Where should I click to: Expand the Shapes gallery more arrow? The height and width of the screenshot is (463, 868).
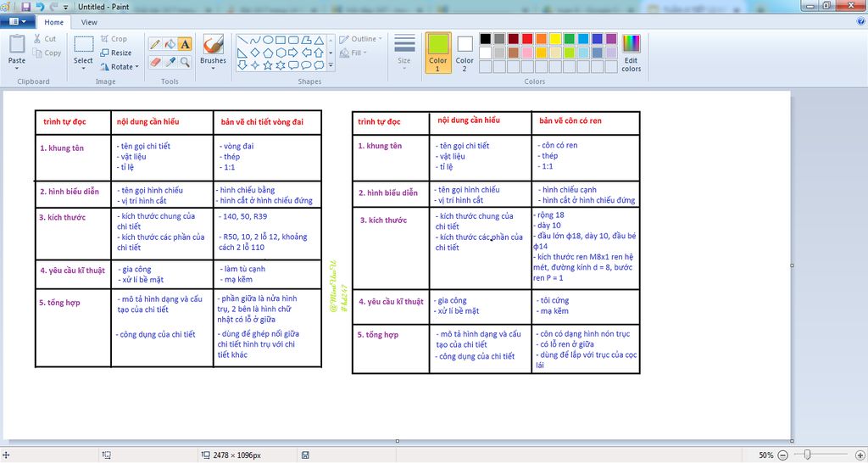[x=331, y=65]
